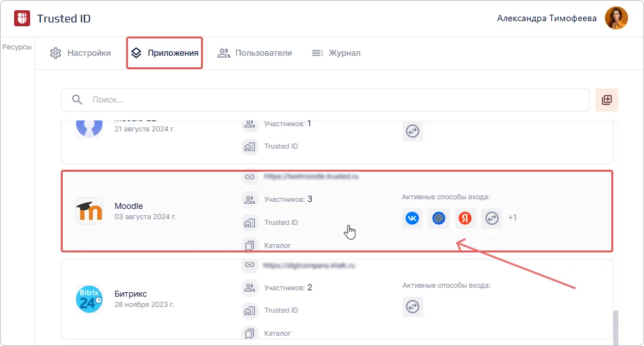Image resolution: width=644 pixels, height=346 pixels.
Task: Switch to the Пользователи tab
Action: [255, 53]
